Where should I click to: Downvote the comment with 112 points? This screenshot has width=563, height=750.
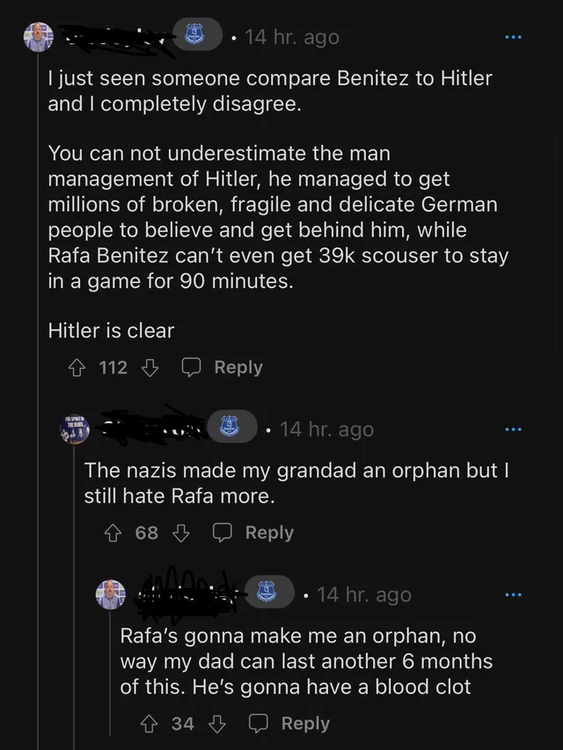coord(150,368)
